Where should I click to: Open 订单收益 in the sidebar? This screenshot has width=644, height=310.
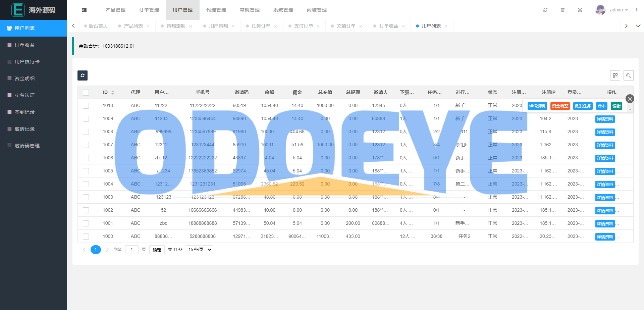(x=34, y=45)
